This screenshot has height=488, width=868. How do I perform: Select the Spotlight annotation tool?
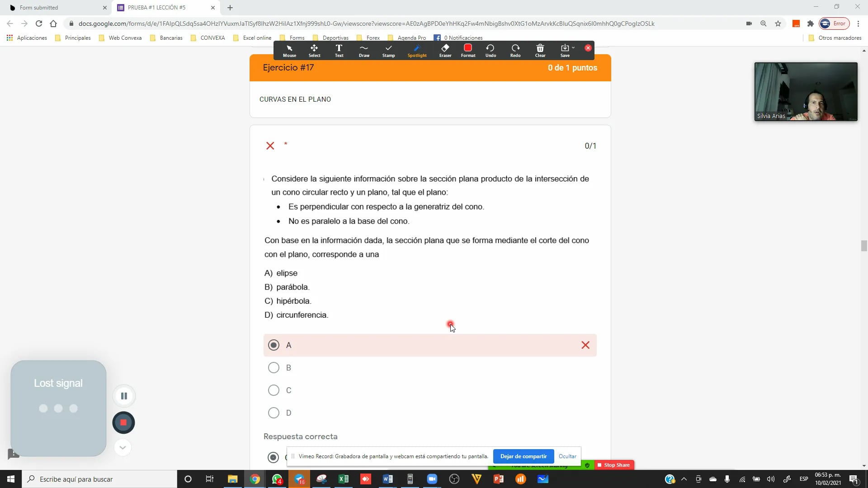417,50
